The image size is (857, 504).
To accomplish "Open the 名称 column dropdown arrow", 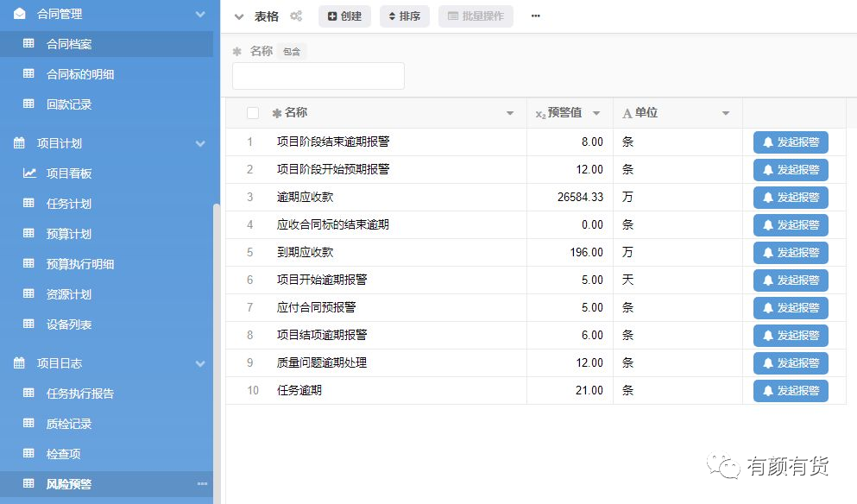I will point(510,113).
